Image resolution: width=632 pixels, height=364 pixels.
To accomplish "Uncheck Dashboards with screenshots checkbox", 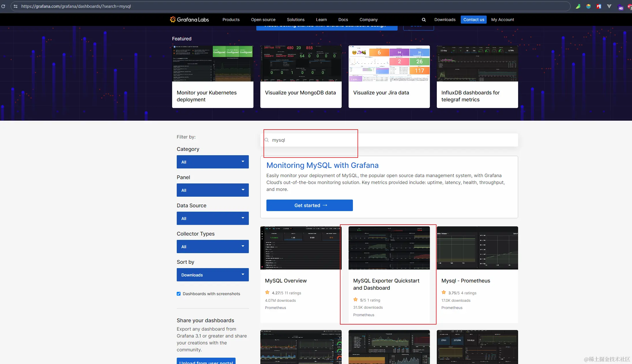I will (x=179, y=294).
